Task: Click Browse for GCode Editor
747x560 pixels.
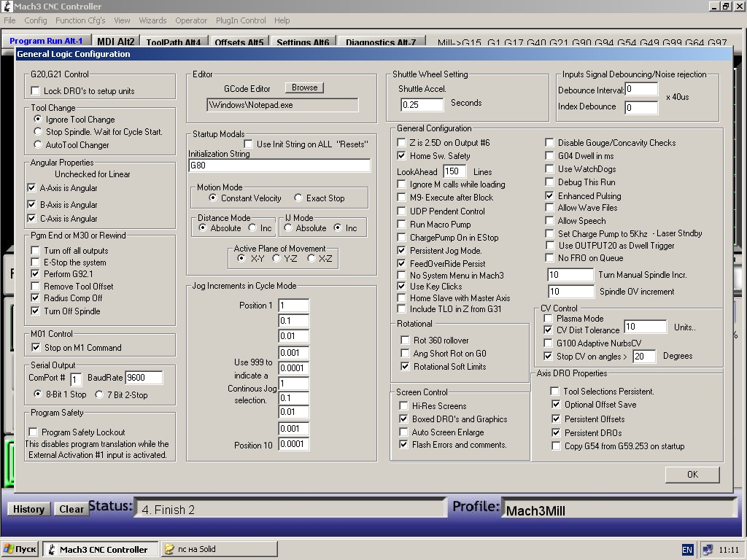Action: tap(304, 87)
